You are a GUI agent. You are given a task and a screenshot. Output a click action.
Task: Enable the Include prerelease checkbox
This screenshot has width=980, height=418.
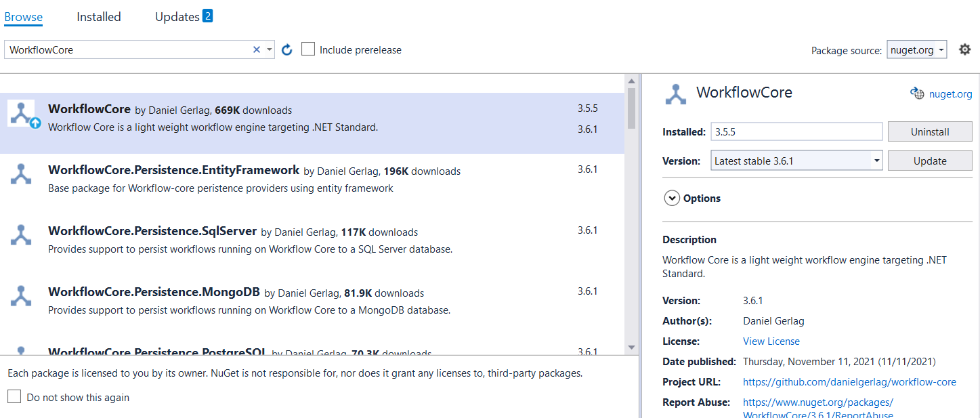(308, 49)
